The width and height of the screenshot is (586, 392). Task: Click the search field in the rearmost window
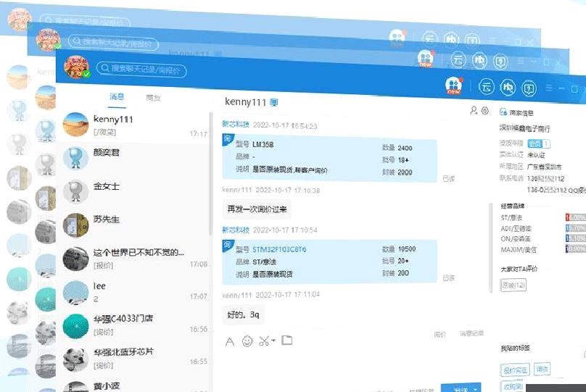tap(85, 22)
